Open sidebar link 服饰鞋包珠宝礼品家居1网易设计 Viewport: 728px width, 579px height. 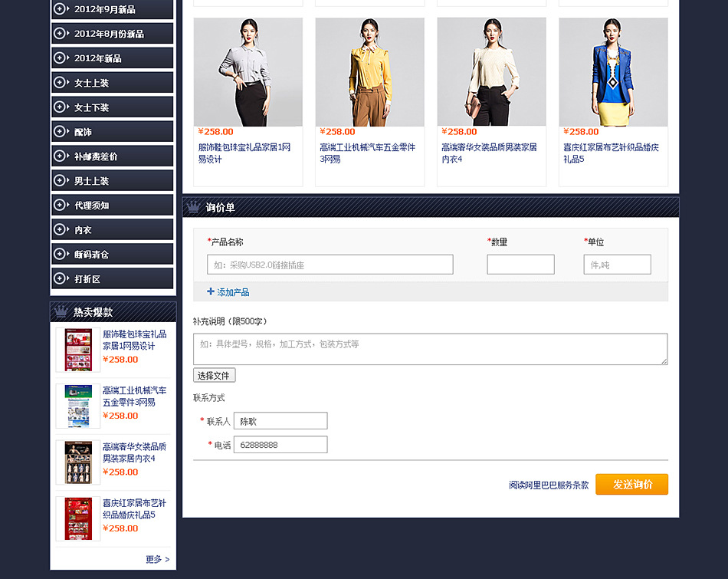coord(134,340)
